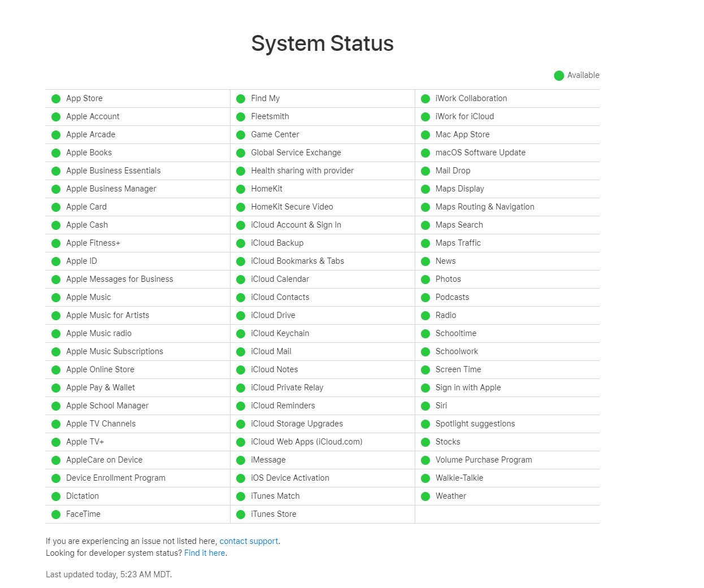Open the contact support link
Image resolution: width=704 pixels, height=588 pixels.
249,541
